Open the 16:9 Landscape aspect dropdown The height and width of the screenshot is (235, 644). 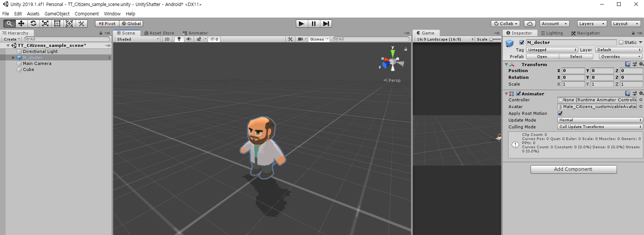point(445,39)
